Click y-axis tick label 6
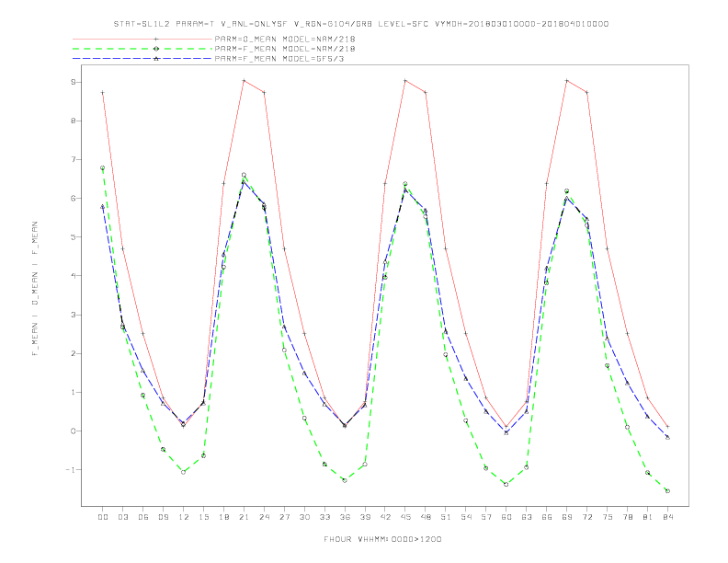728x563 pixels. [73, 199]
